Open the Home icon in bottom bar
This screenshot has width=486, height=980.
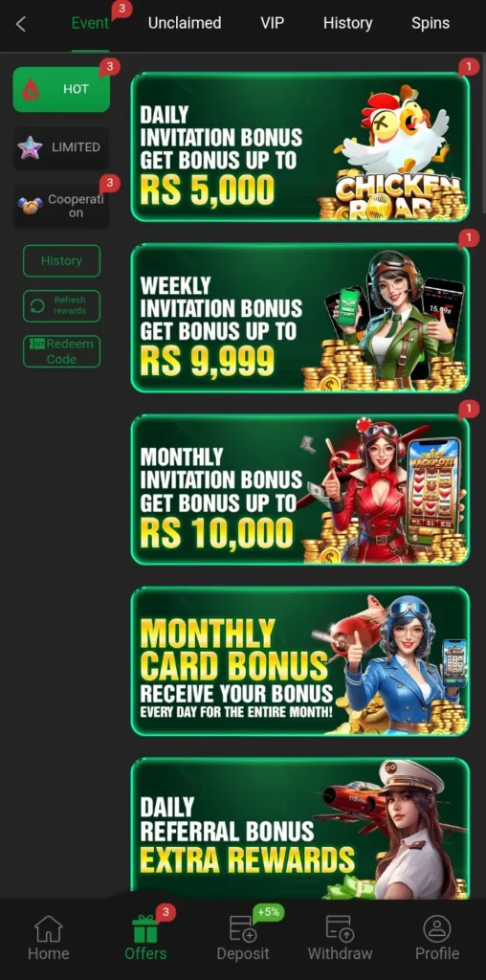tap(48, 928)
